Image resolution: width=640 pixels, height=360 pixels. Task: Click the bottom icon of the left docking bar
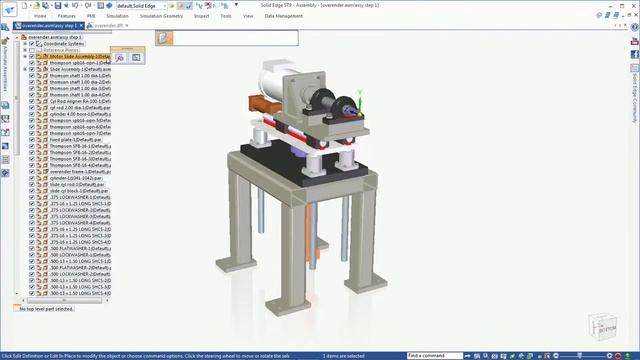tap(5, 173)
